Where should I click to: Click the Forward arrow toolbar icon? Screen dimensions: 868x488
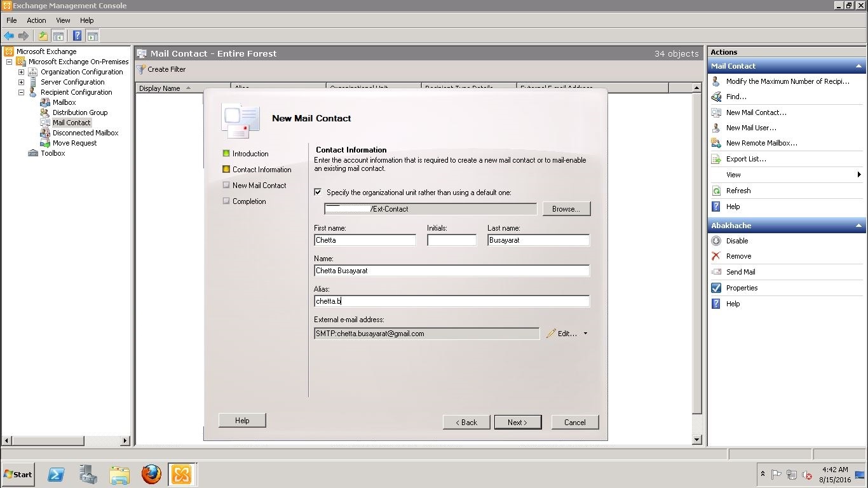pyautogui.click(x=24, y=36)
